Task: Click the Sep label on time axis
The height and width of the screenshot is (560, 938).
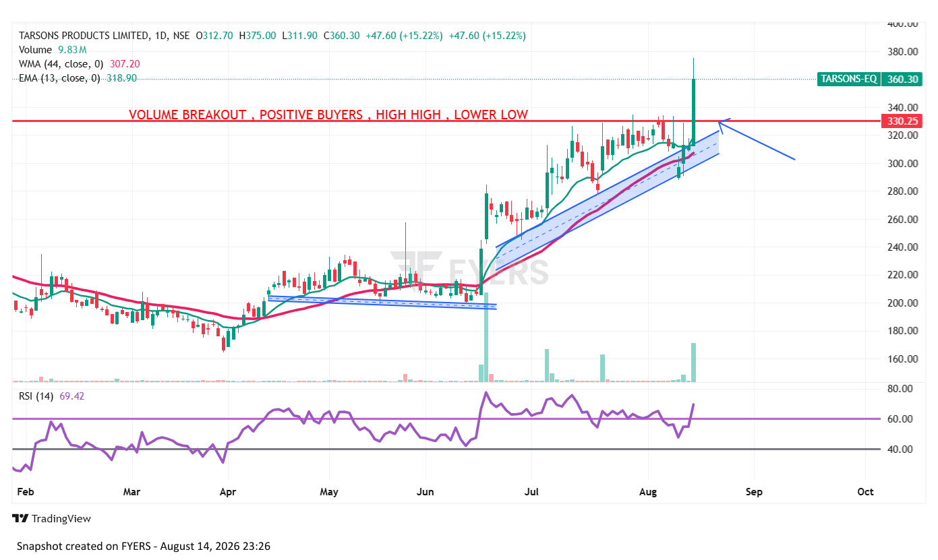Action: (x=755, y=492)
